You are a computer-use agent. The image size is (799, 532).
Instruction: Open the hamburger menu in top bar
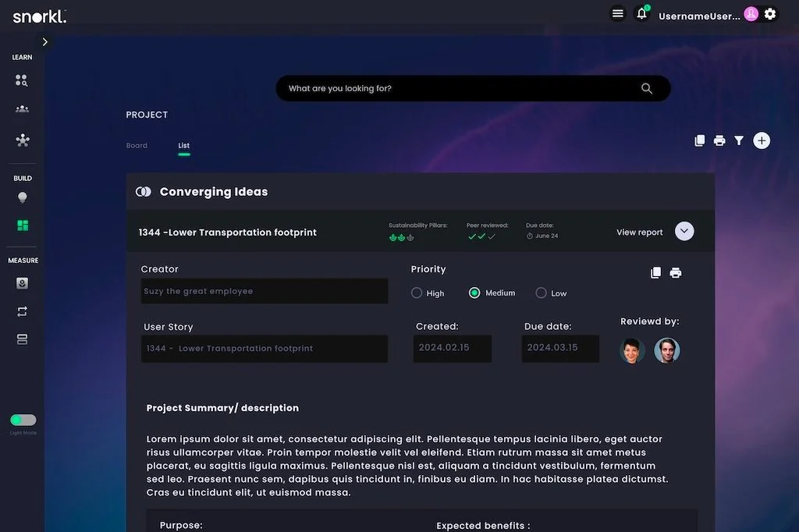tap(618, 14)
